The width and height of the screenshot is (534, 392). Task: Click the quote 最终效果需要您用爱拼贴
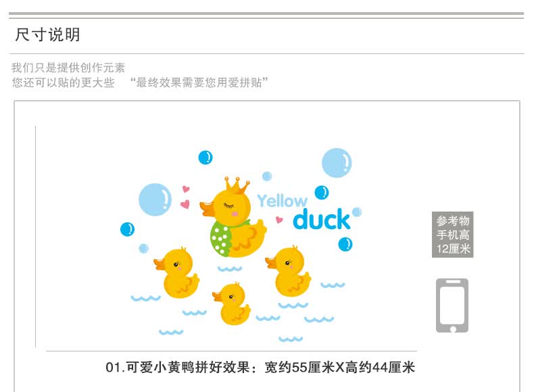point(199,82)
